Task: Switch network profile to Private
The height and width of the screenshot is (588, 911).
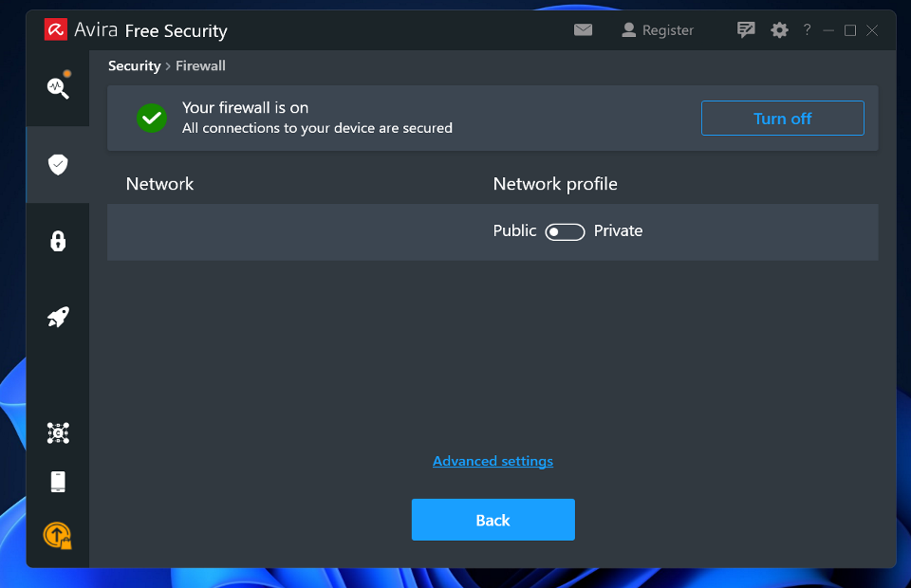Action: click(618, 230)
